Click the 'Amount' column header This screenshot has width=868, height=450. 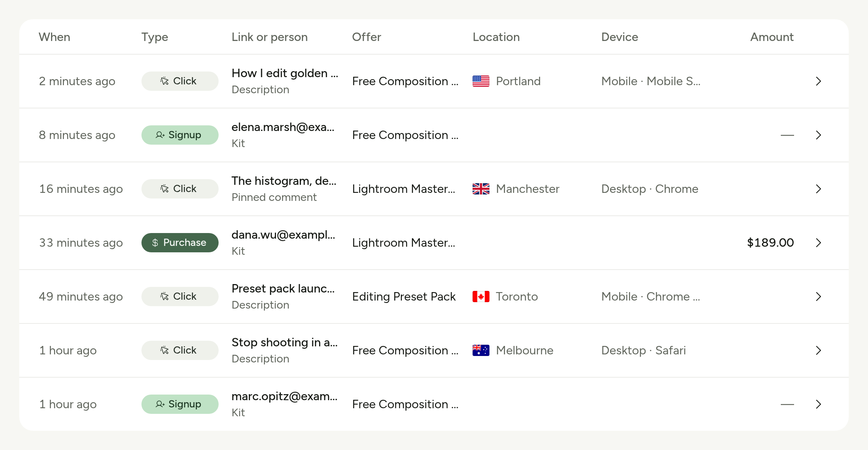point(772,37)
